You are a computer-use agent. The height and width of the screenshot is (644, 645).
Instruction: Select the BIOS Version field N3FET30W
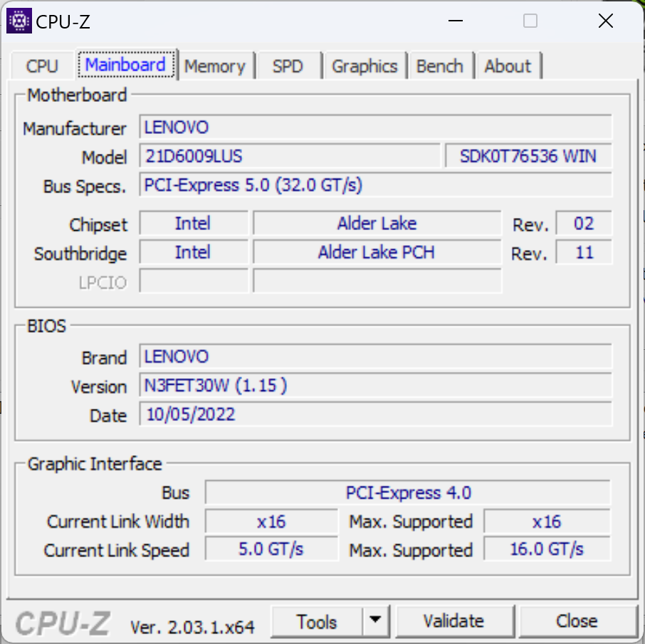coord(375,386)
